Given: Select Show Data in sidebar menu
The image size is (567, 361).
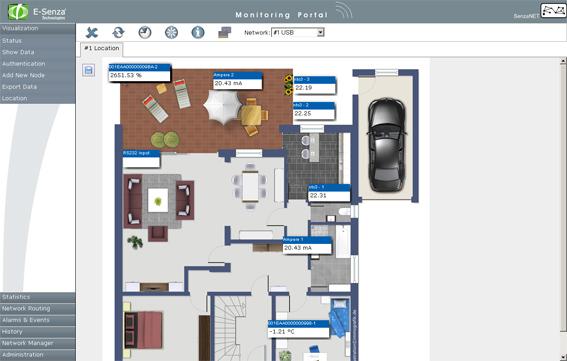Looking at the screenshot, I should coord(18,52).
